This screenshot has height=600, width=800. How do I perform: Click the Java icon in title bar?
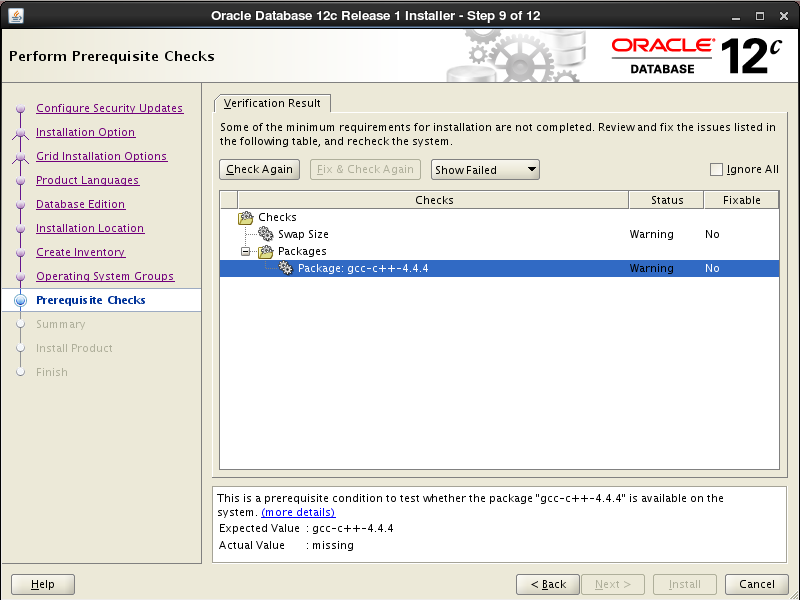pyautogui.click(x=16, y=16)
